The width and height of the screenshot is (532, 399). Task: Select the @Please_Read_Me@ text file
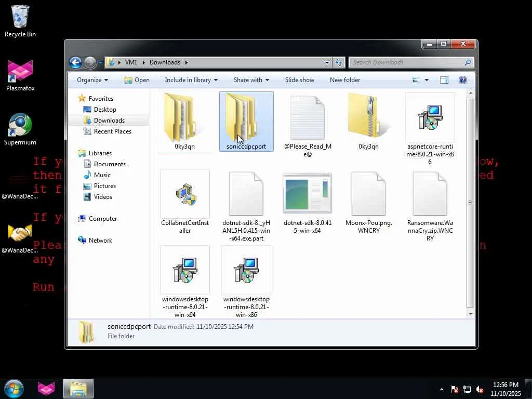(308, 126)
